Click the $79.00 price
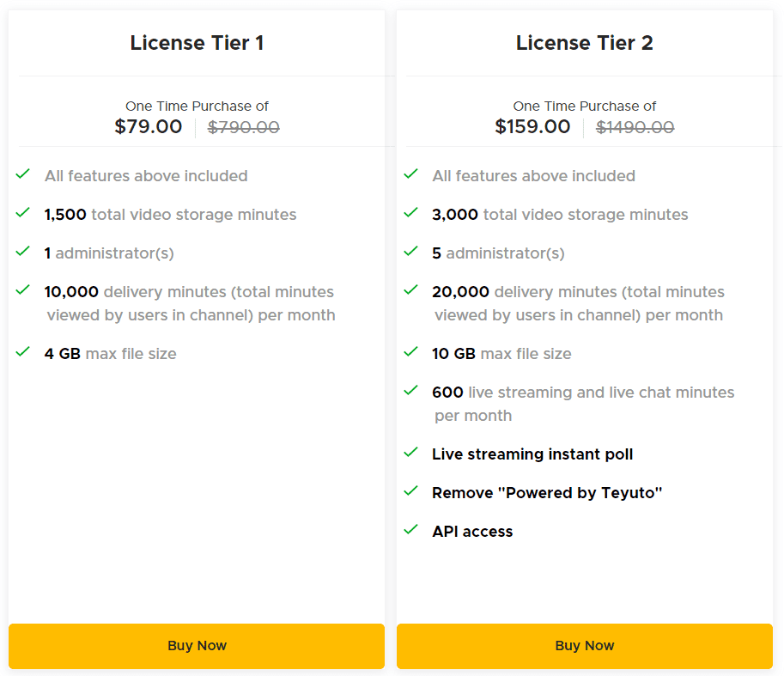The width and height of the screenshot is (784, 676). (149, 127)
